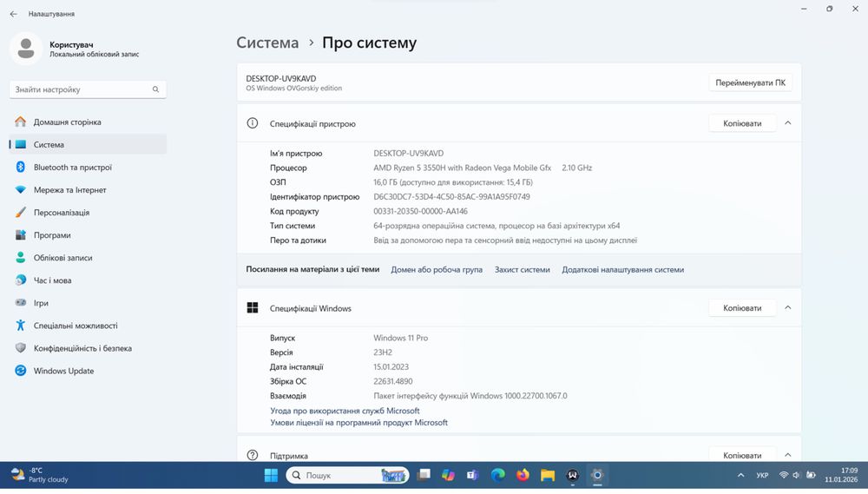Open Умови ліцензії на програмний продукт Microsoft
Screen dimensions: 868x494
[358, 423]
